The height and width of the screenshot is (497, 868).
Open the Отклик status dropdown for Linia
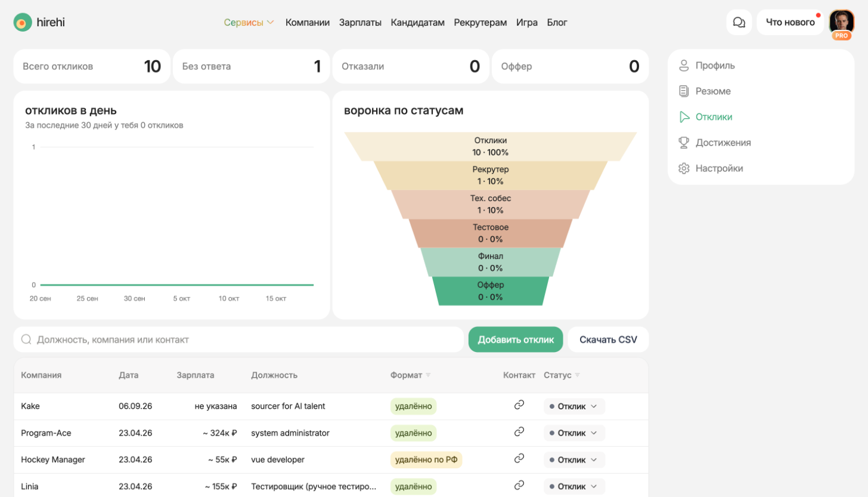(x=574, y=486)
